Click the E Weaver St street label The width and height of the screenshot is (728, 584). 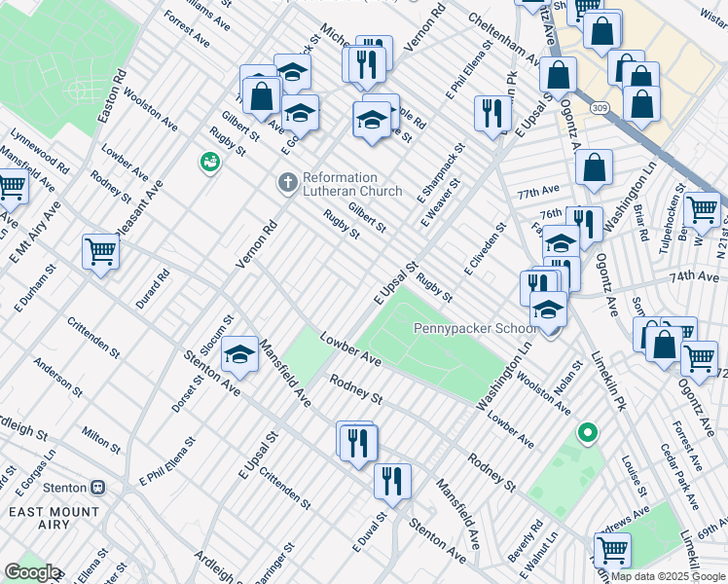[x=440, y=202]
